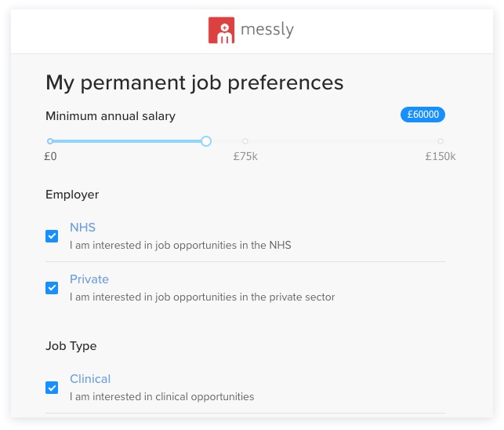504x430 pixels.
Task: Click the messly logo icon
Action: point(222,31)
